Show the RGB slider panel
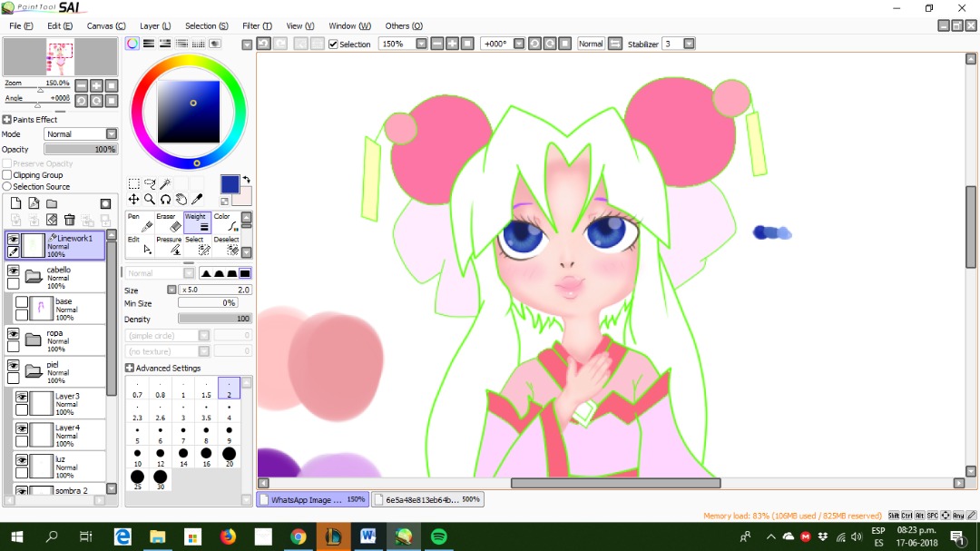This screenshot has height=551, width=980. pos(149,44)
